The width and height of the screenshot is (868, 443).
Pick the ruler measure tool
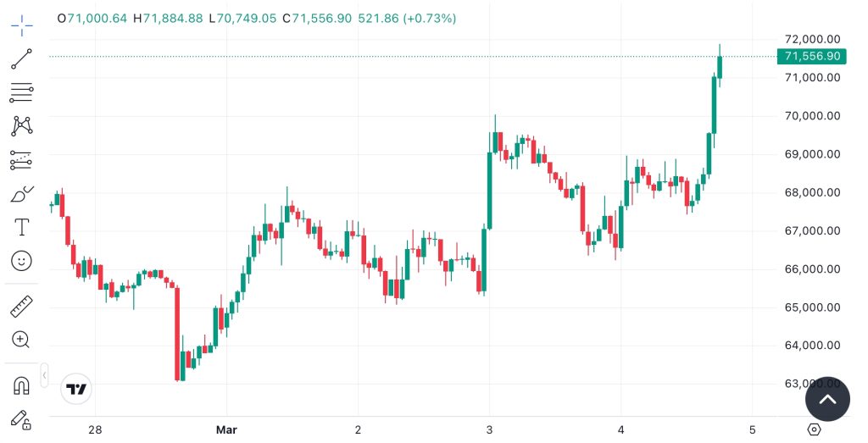click(x=21, y=306)
